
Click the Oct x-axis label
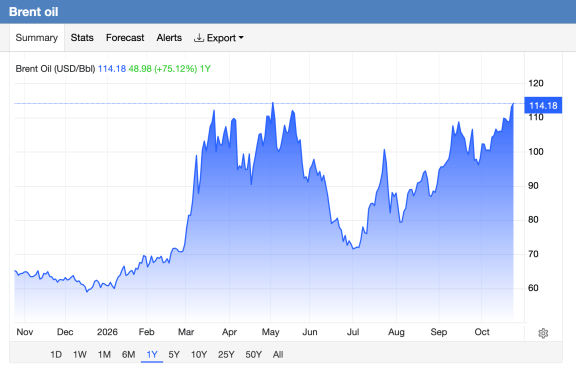pos(482,332)
